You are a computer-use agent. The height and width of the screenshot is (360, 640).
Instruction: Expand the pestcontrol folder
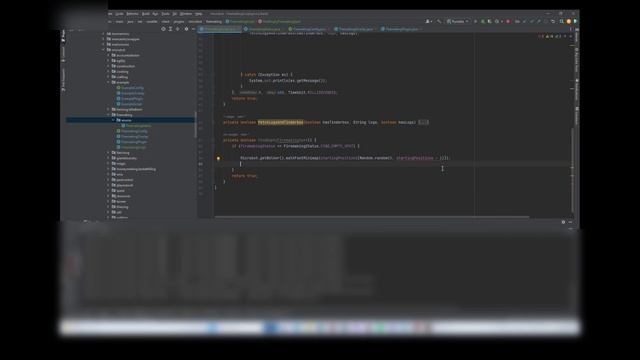109,180
